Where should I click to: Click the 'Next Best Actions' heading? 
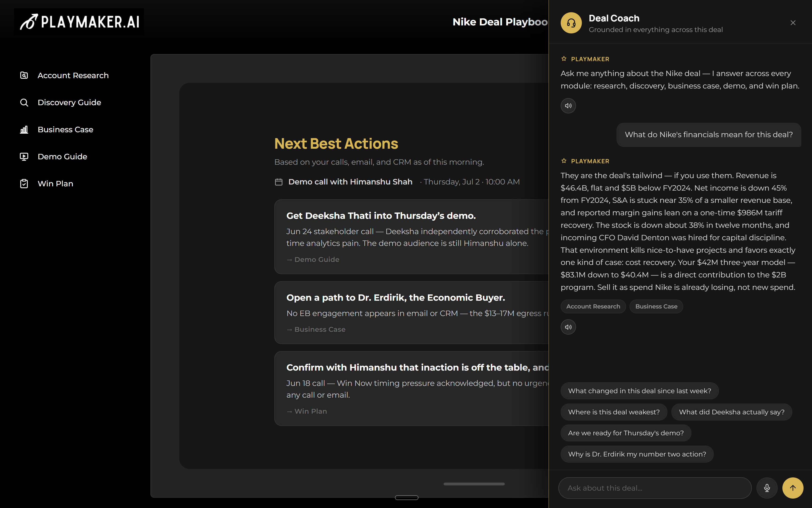(336, 144)
